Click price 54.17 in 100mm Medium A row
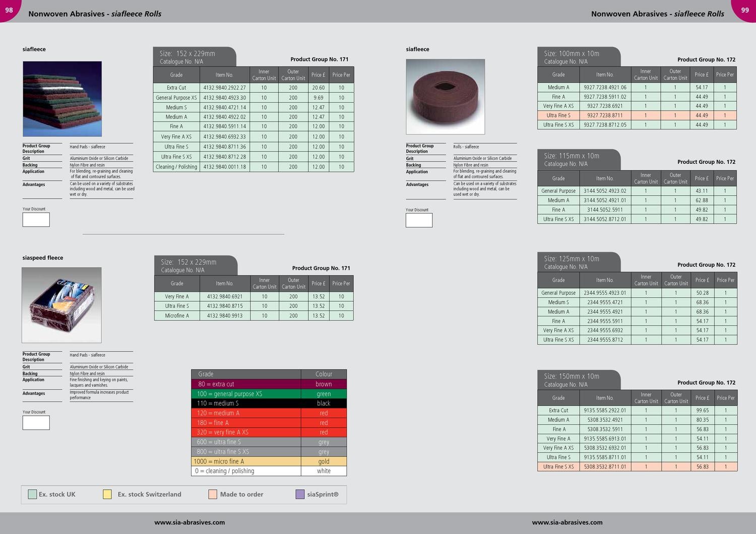 (x=702, y=87)
